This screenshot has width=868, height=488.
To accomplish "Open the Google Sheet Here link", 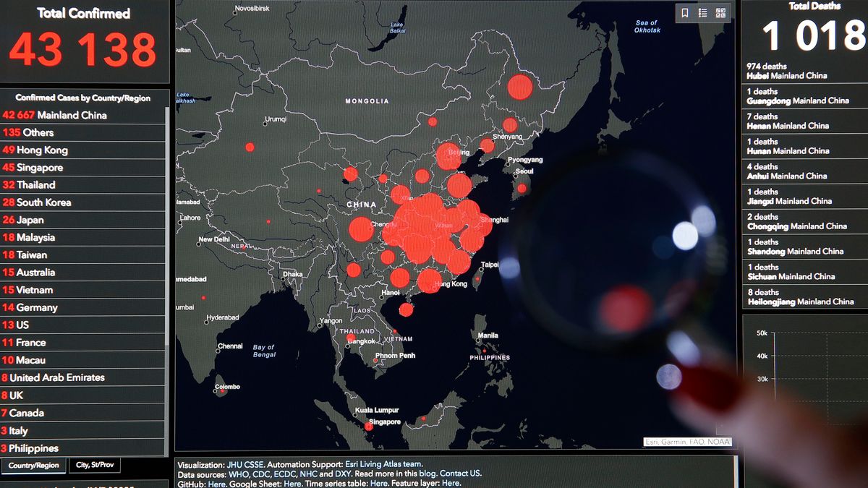I will coord(292,483).
